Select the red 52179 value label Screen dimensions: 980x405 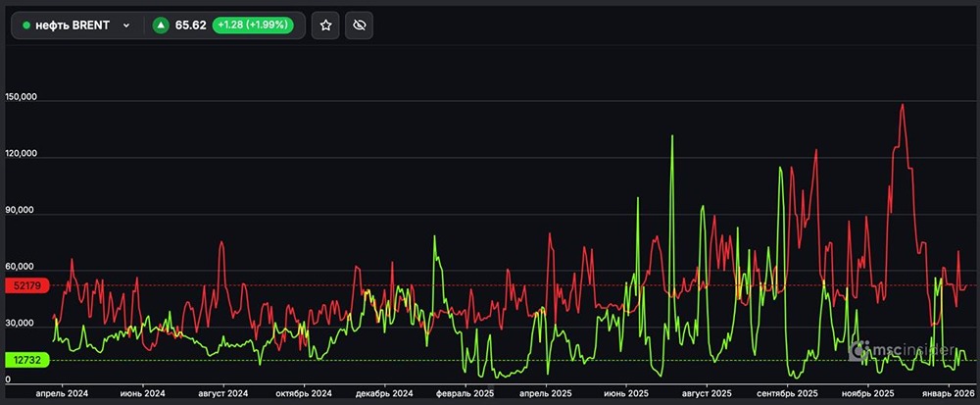[24, 285]
